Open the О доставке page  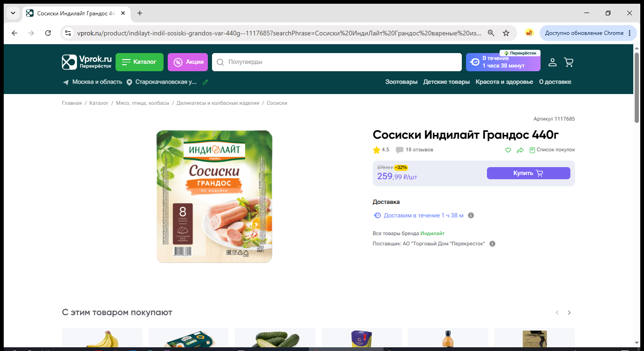pos(555,82)
